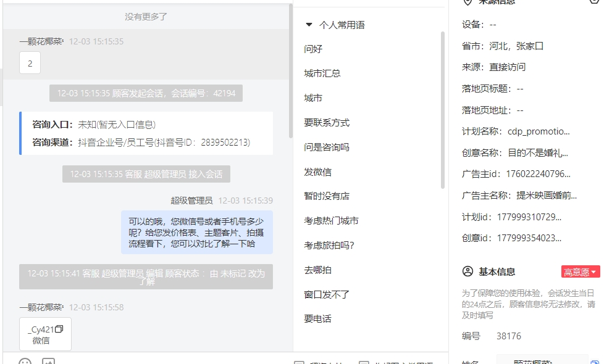Select the 城市汇总 quick phrase
The image size is (612, 364).
[322, 73]
